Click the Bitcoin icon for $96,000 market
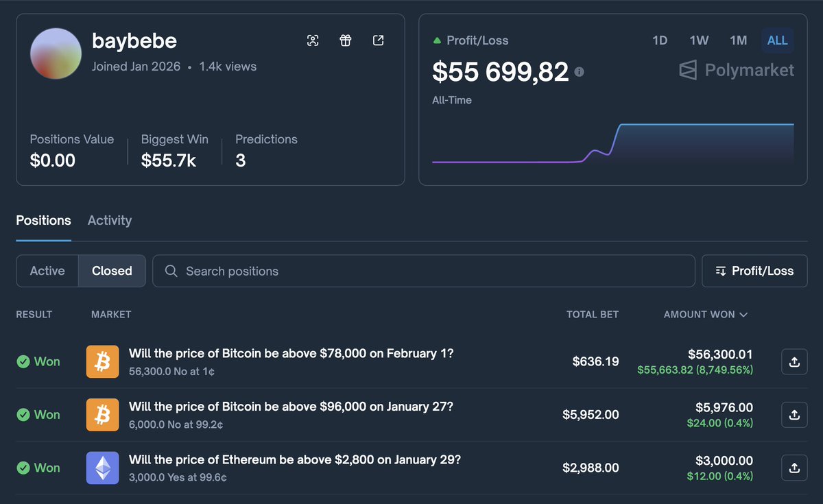823x504 pixels. point(103,415)
